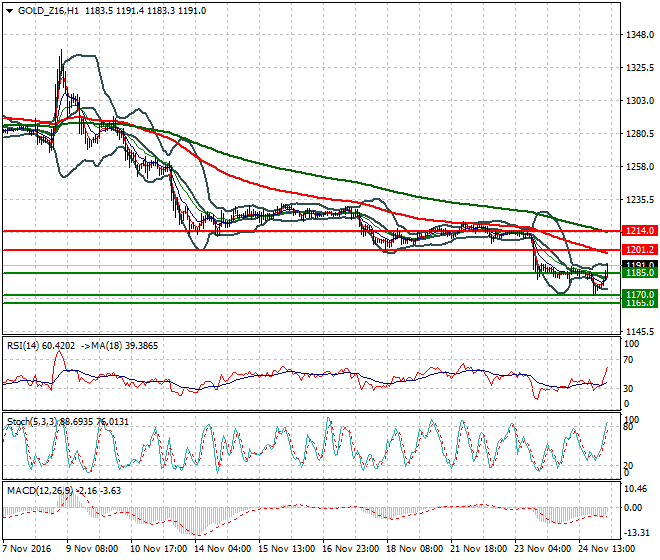The image size is (660, 560).
Task: Click the 1185.0 green price level label
Action: tap(640, 273)
